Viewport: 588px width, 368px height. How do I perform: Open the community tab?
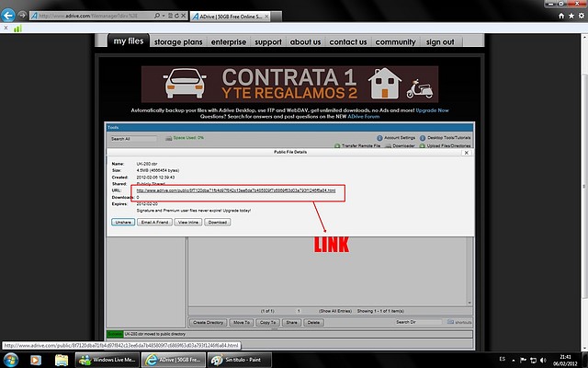coord(396,42)
